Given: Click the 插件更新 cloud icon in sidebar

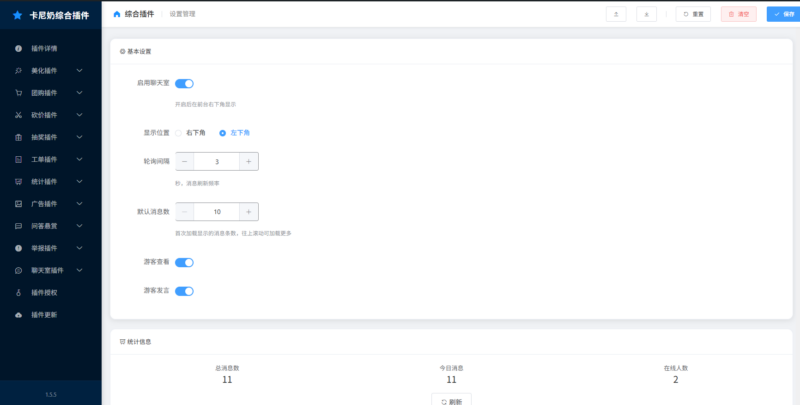Looking at the screenshot, I should tap(18, 315).
